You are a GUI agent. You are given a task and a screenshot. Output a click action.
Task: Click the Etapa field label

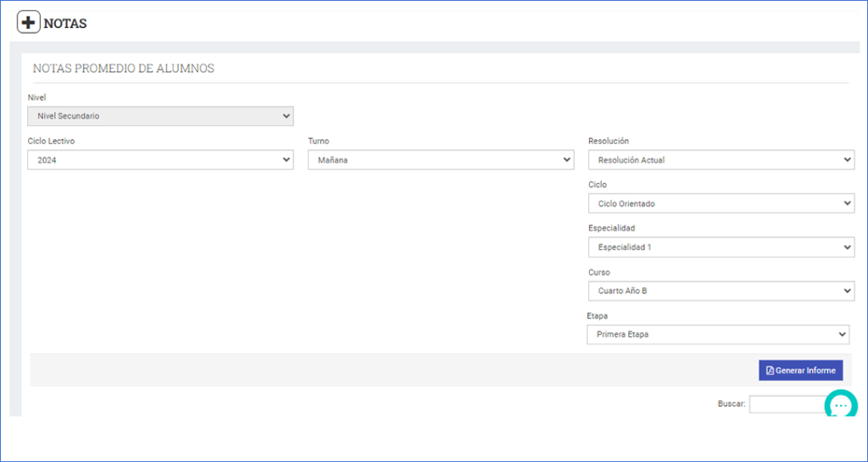click(598, 316)
